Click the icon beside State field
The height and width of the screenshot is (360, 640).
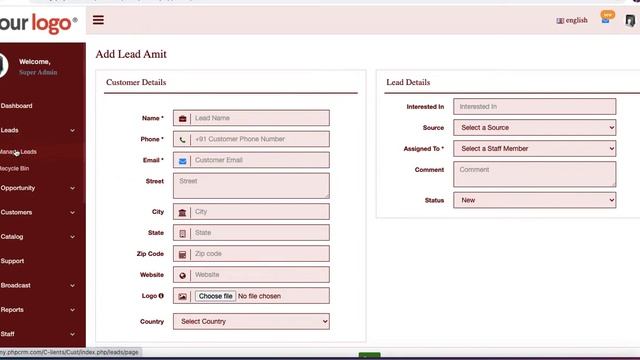(182, 233)
